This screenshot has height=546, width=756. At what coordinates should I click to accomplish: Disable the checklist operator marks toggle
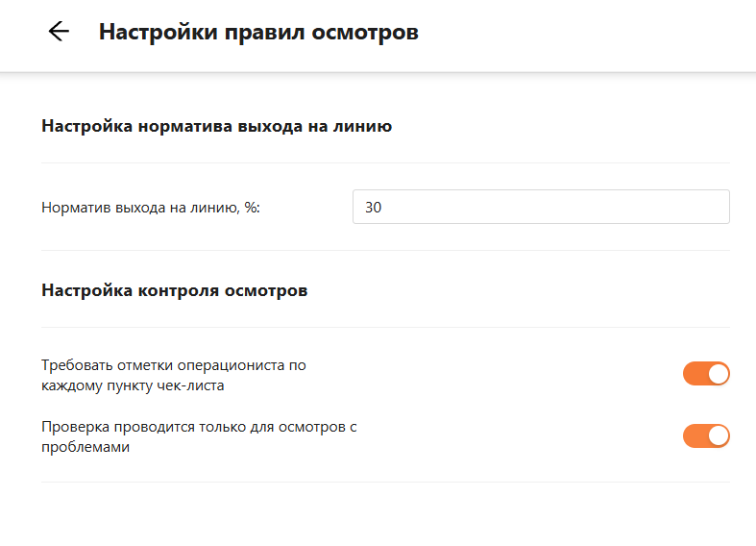706,374
